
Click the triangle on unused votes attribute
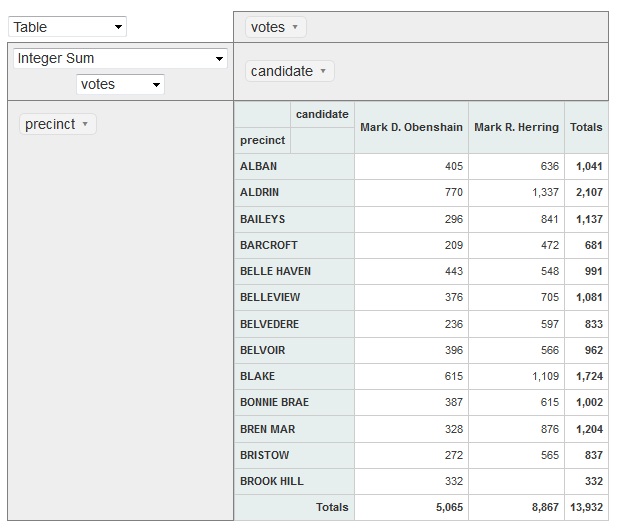pos(295,27)
